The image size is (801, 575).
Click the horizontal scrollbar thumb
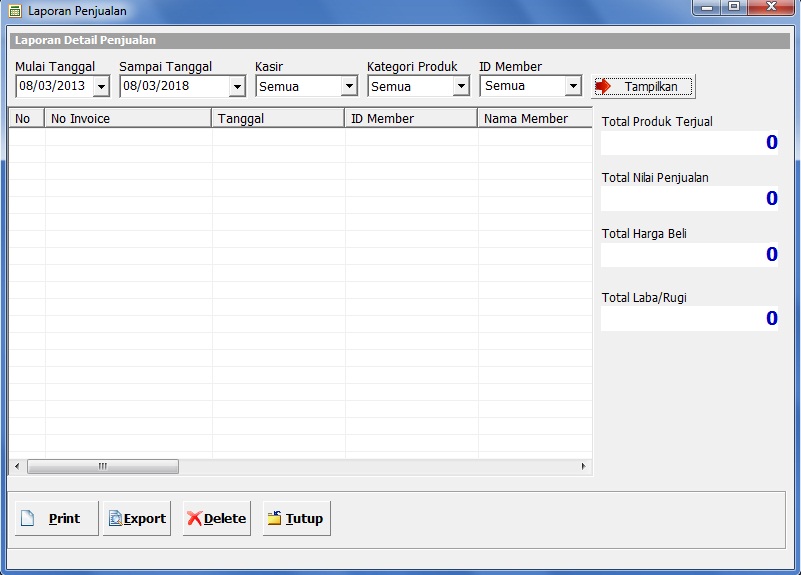[102, 467]
